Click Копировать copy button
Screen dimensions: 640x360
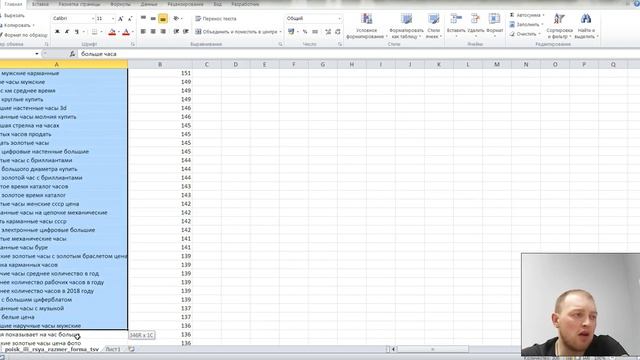coord(17,25)
